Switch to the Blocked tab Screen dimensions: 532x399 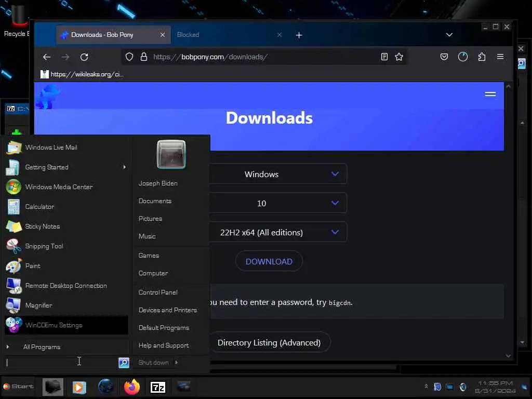[x=224, y=35]
